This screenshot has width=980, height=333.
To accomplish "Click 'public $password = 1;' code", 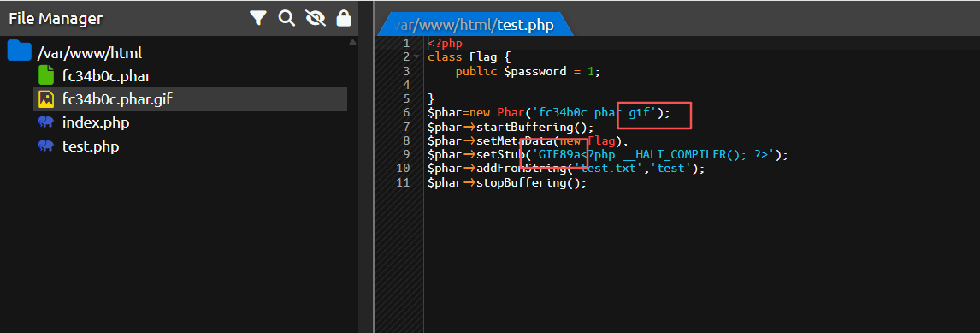I will [528, 71].
